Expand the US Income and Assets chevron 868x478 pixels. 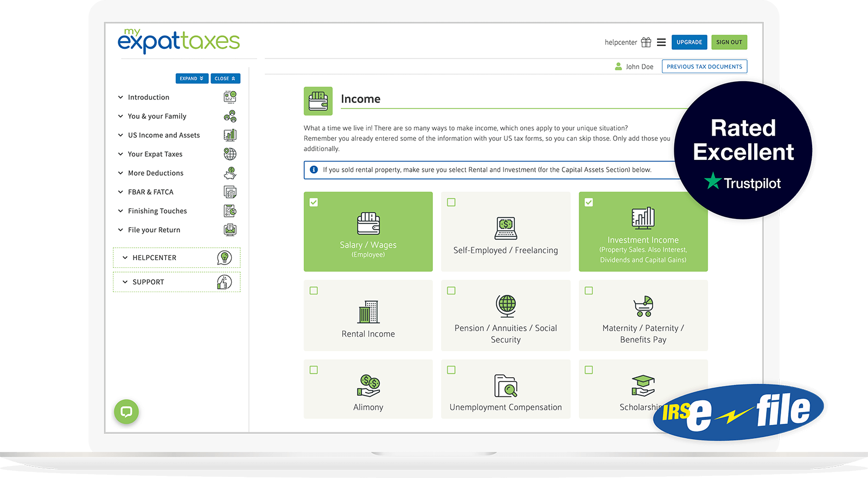pyautogui.click(x=120, y=135)
